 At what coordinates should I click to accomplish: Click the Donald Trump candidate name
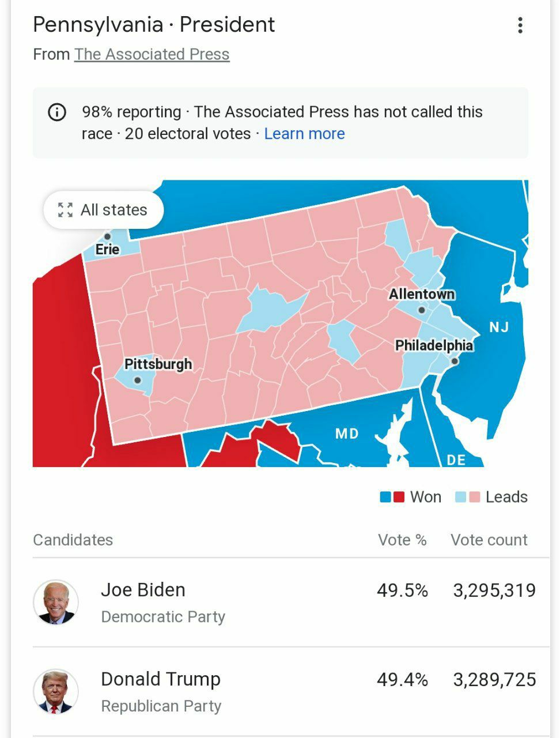(x=161, y=679)
